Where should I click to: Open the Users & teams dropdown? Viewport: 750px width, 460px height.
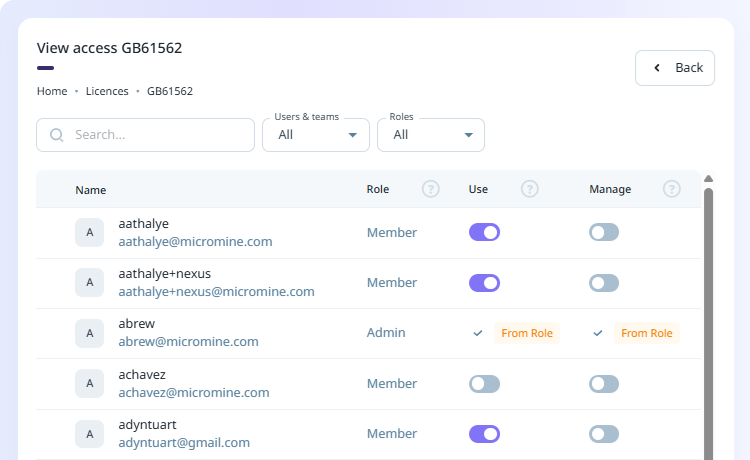coord(316,135)
